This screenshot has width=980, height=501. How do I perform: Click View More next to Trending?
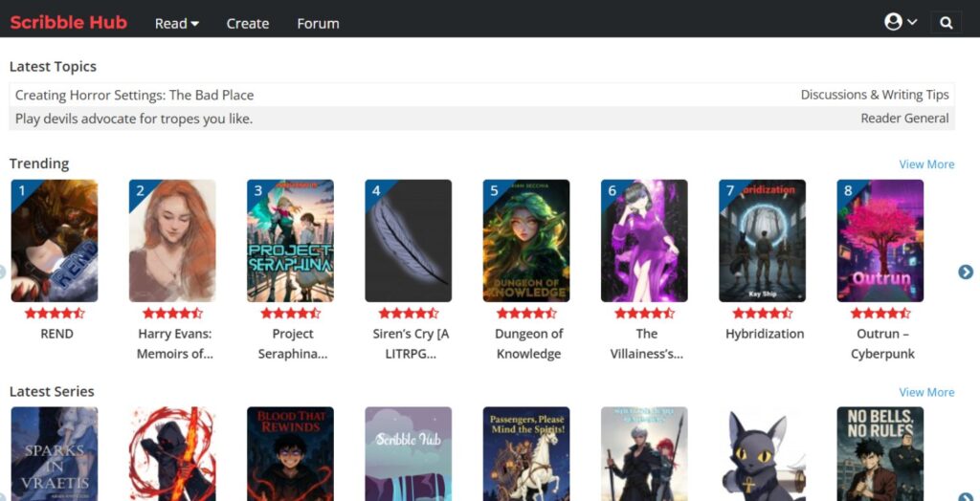pos(925,164)
